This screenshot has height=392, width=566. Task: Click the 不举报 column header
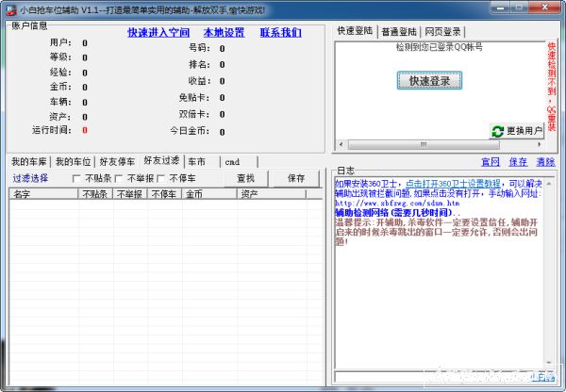click(130, 194)
